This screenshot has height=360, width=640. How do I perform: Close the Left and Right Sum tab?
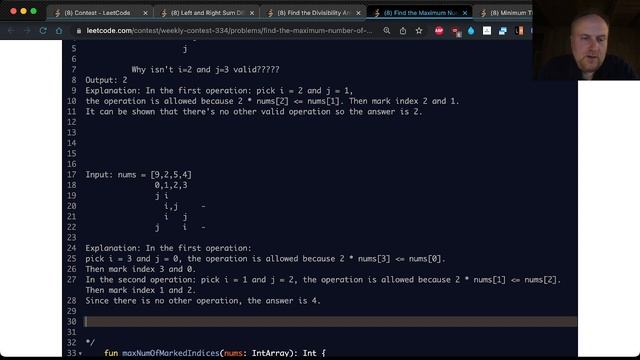(252, 13)
